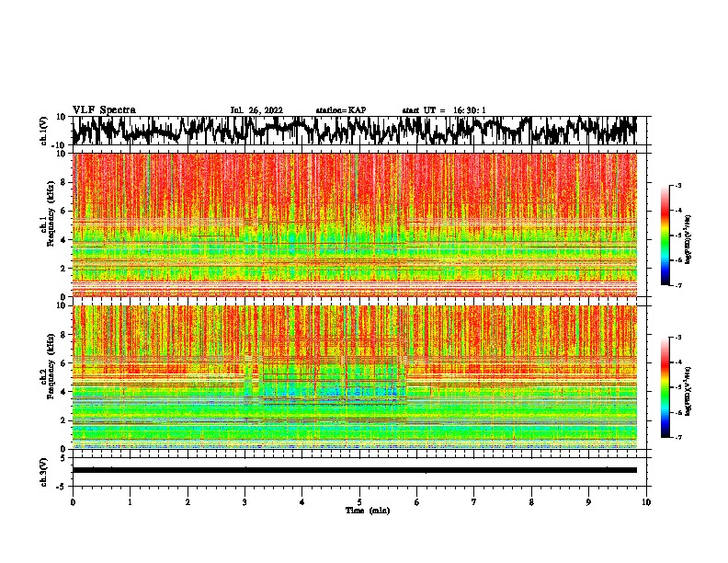This screenshot has width=728, height=563.
Task: Click the "-5" label on ch.1 colorbar
Action: pyautogui.click(x=677, y=236)
